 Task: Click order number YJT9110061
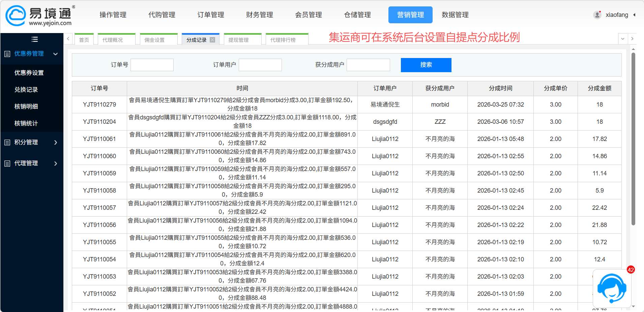tap(99, 139)
